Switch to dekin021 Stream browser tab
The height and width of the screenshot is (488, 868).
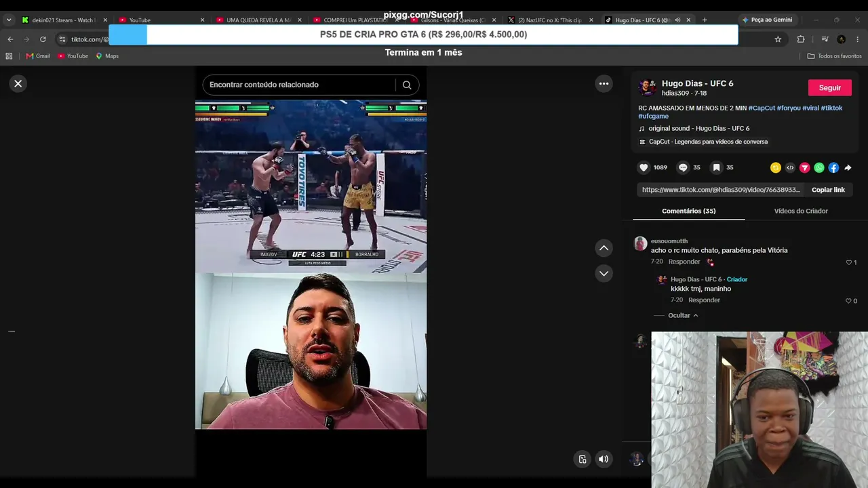[64, 20]
